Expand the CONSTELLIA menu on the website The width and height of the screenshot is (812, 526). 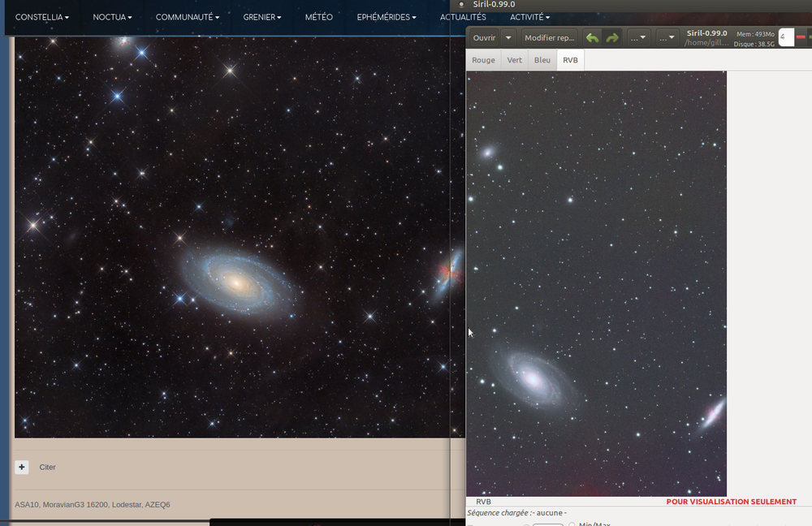pos(42,17)
